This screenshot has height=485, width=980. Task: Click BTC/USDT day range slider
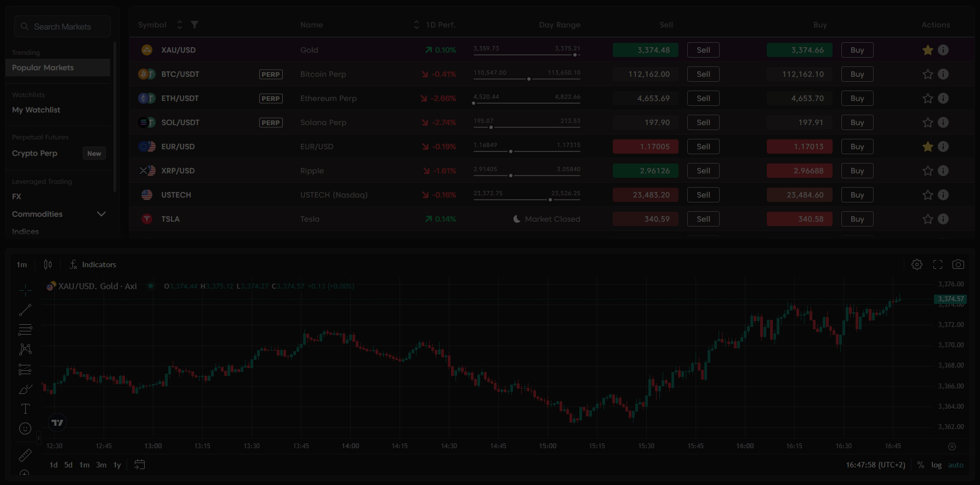coord(527,79)
